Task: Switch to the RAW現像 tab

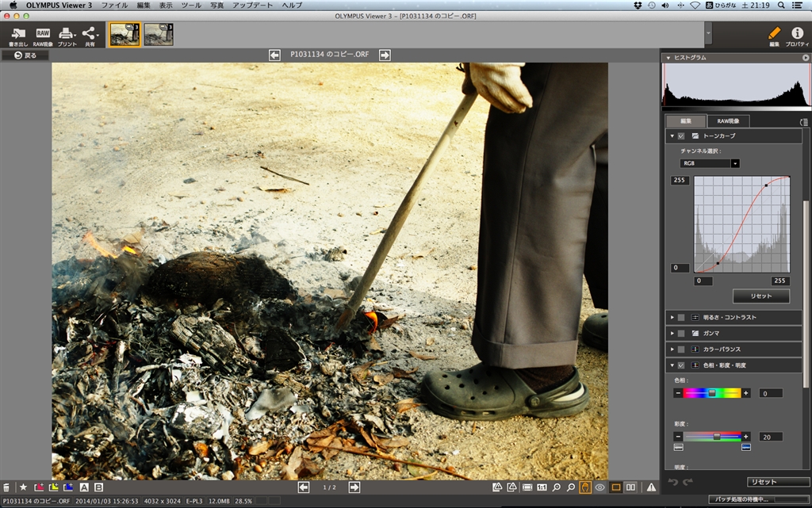Action: click(728, 121)
